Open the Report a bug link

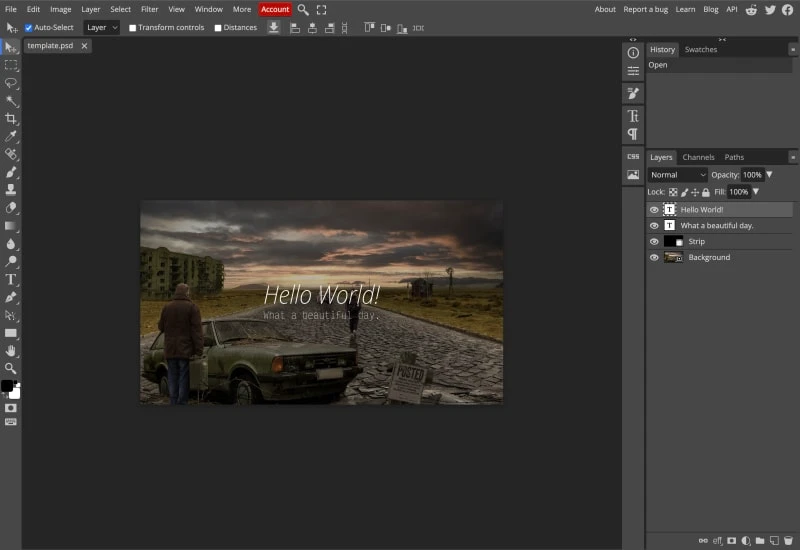(x=645, y=9)
